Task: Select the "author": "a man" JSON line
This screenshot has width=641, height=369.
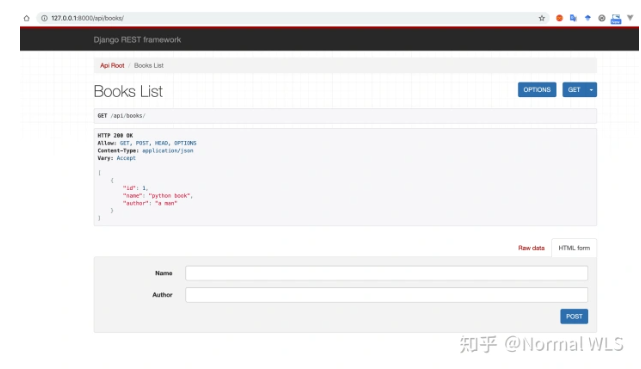Action: (x=150, y=203)
